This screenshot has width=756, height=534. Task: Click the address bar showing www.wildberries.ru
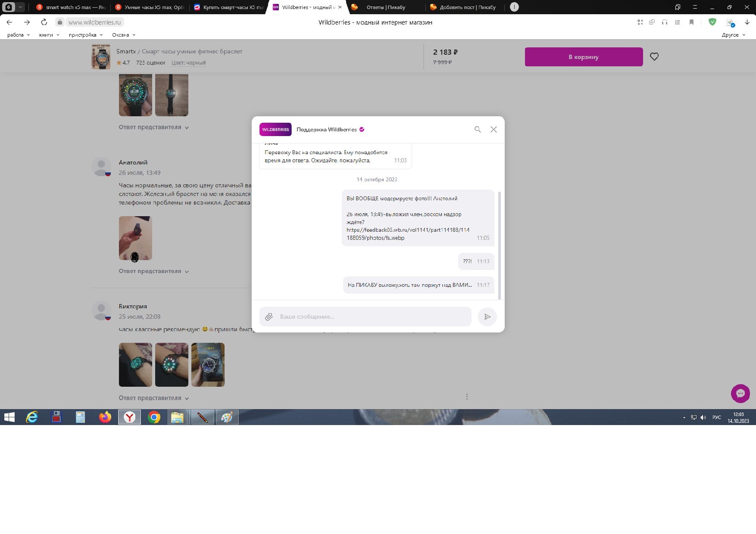[94, 22]
